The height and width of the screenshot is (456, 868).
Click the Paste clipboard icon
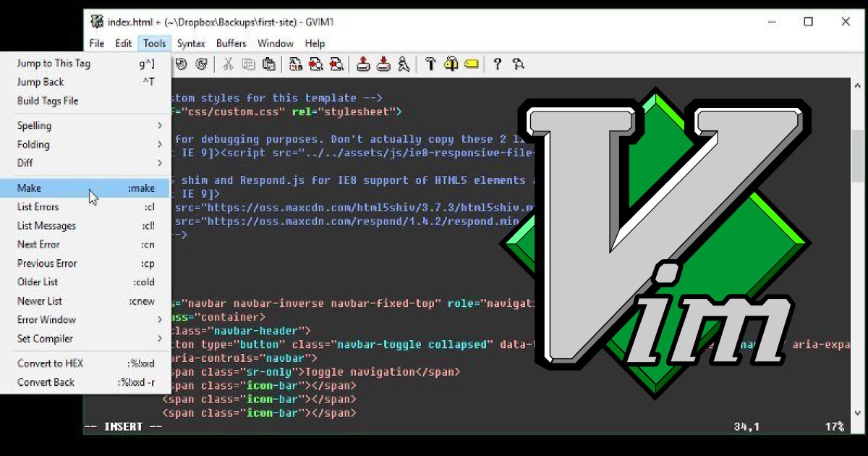click(269, 64)
